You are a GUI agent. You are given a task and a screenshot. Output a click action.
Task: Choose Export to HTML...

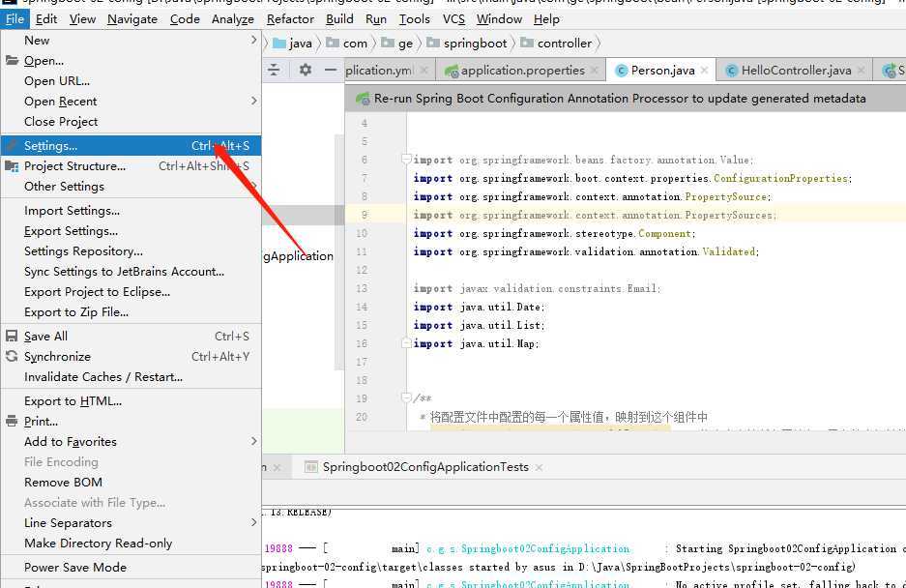[132, 400]
